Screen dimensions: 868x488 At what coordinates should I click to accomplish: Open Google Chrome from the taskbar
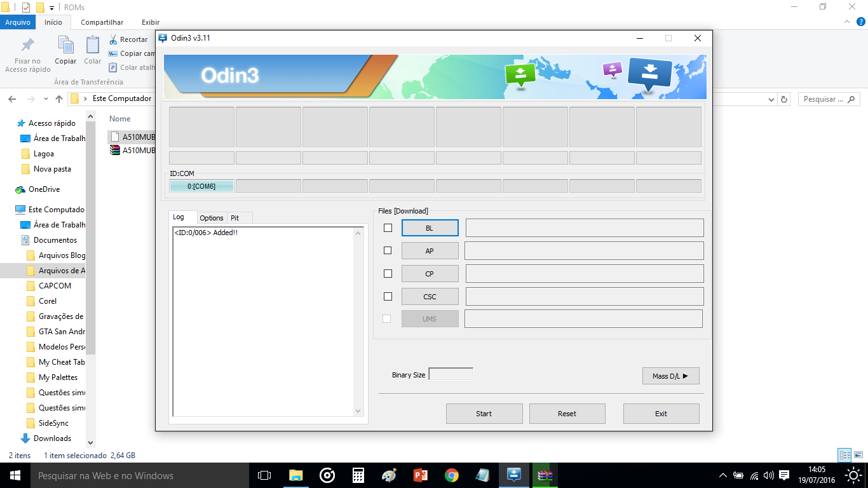(x=451, y=475)
